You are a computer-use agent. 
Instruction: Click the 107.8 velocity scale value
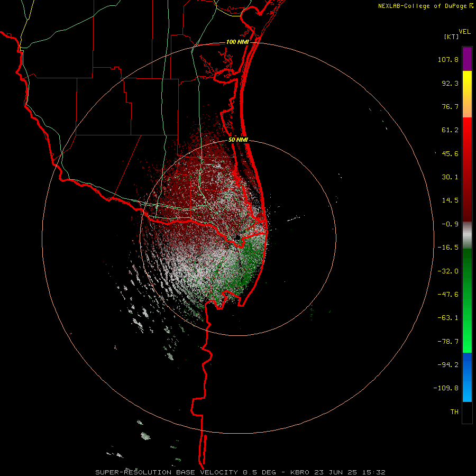point(448,59)
